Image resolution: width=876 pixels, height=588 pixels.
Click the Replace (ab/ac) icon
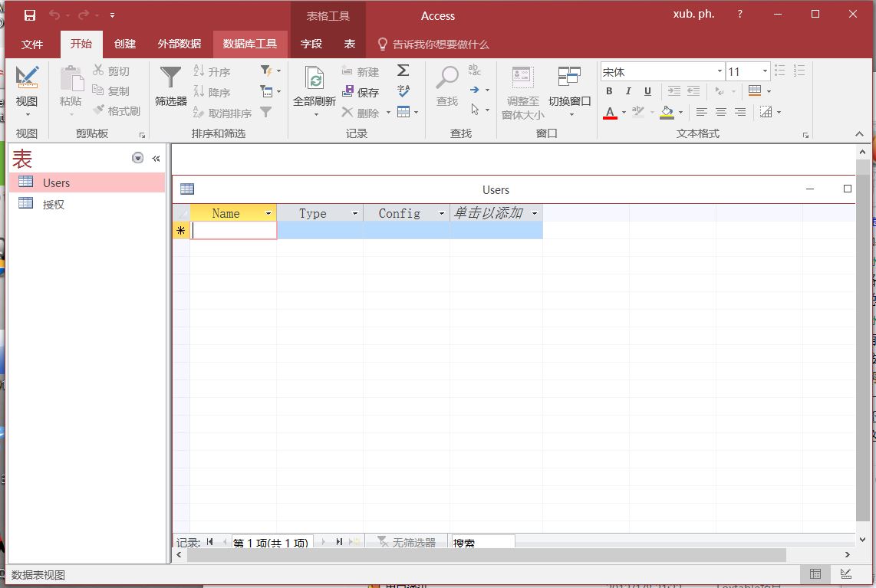point(474,70)
